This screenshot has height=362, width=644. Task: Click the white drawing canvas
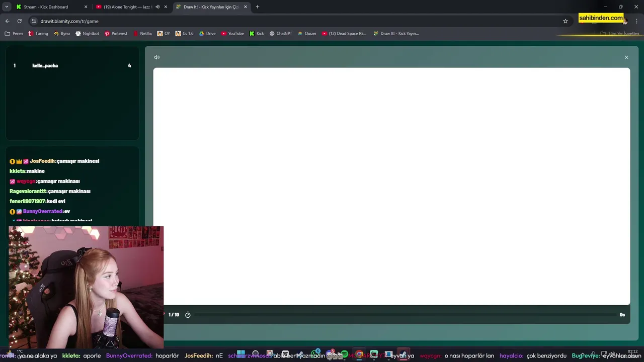tap(391, 186)
